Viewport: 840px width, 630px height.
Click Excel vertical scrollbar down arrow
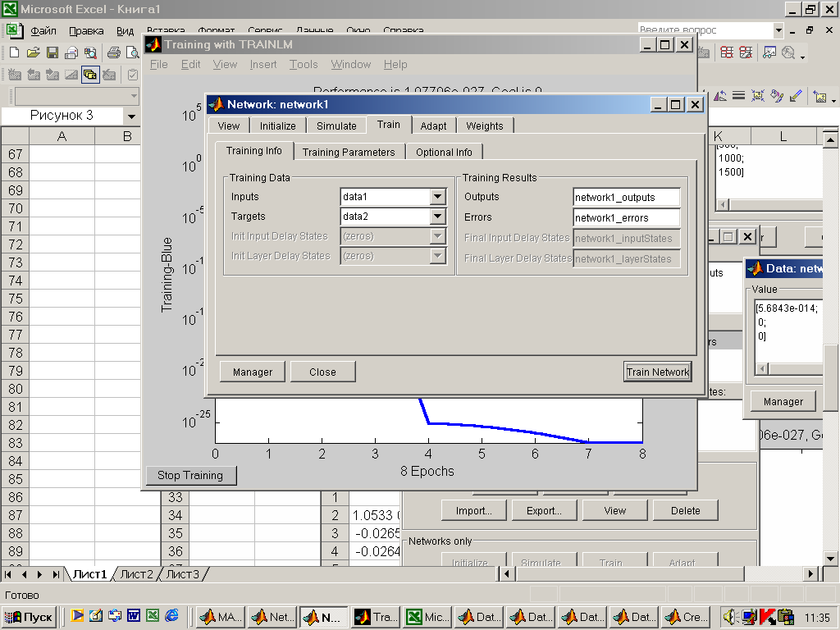point(830,558)
